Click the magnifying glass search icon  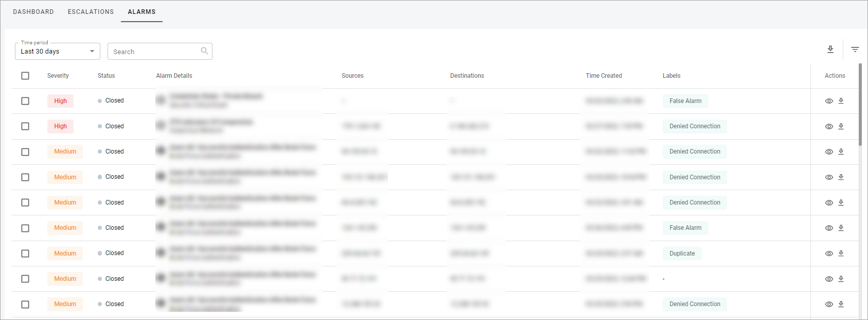(x=204, y=50)
